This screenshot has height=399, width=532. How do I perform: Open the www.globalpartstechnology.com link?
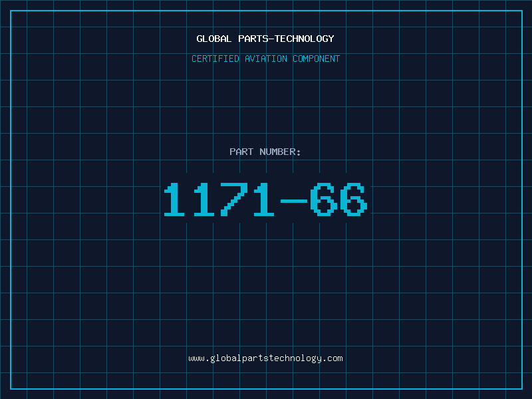click(265, 358)
